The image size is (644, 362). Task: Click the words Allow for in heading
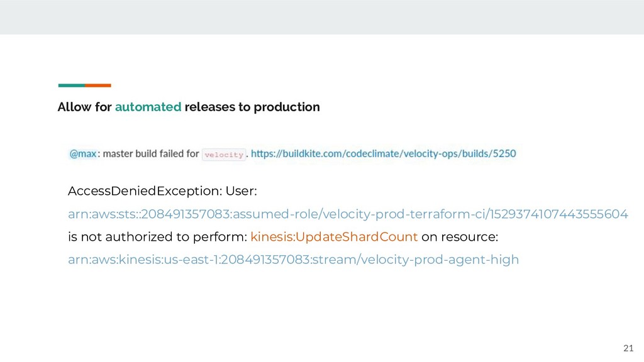[85, 107]
